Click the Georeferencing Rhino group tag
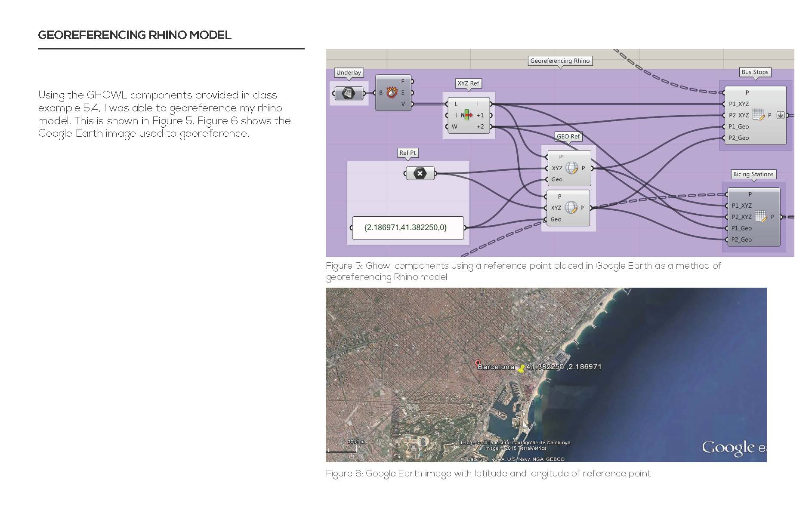This screenshot has height=525, width=812. 560,61
